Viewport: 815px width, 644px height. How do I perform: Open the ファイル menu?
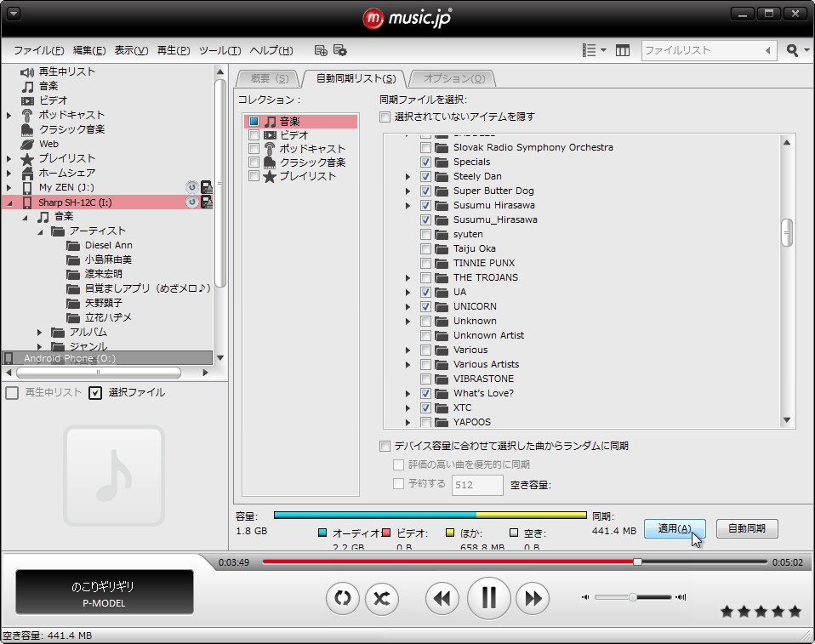(x=39, y=50)
